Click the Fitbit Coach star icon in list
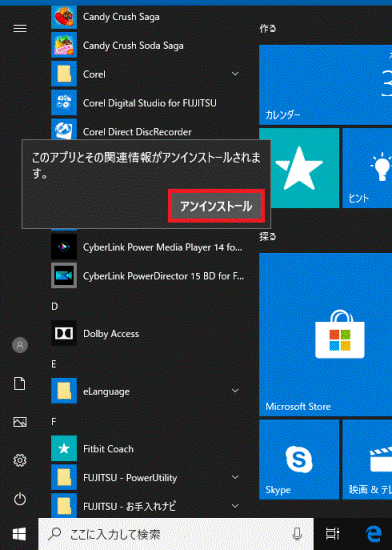 pyautogui.click(x=64, y=448)
